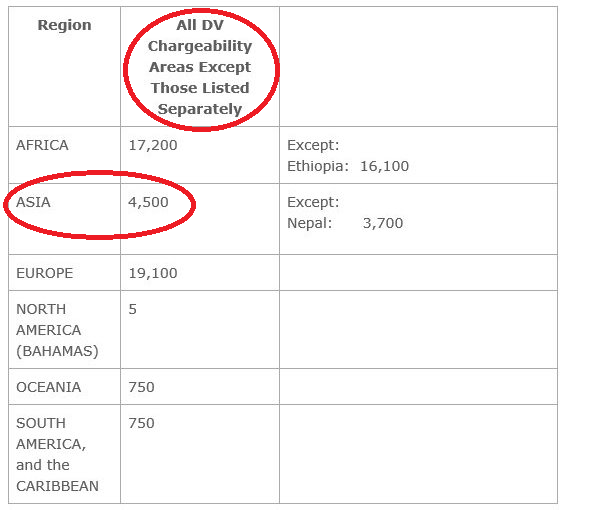Select the 19,100 value for Europe
Viewport: 614px width, 510px height.
[153, 273]
